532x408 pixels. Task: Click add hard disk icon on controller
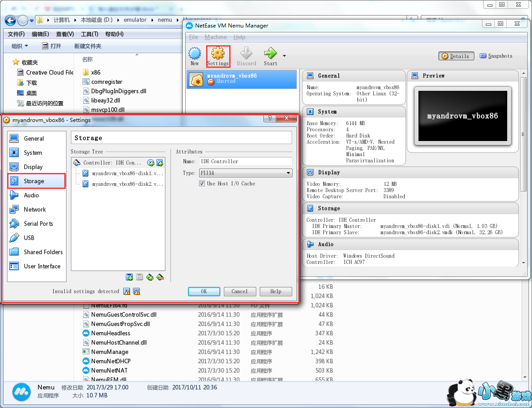(160, 163)
